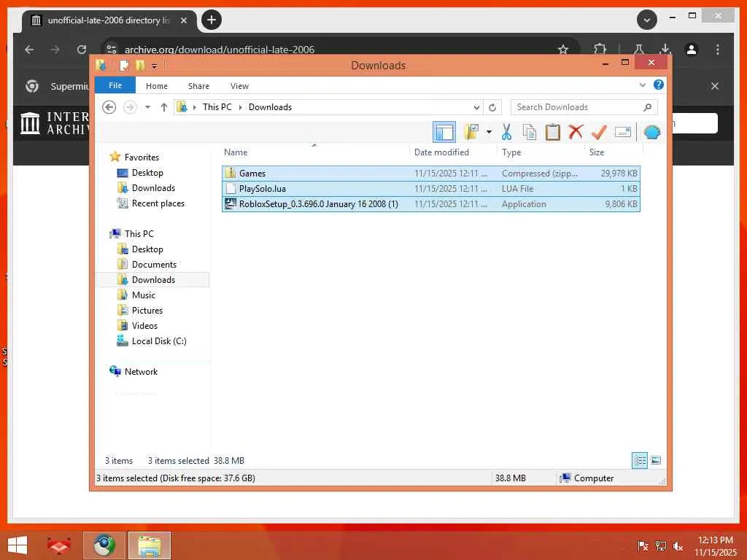Click the new folder icon in the title bar
Viewport: 747px width, 560px height.
[x=140, y=66]
